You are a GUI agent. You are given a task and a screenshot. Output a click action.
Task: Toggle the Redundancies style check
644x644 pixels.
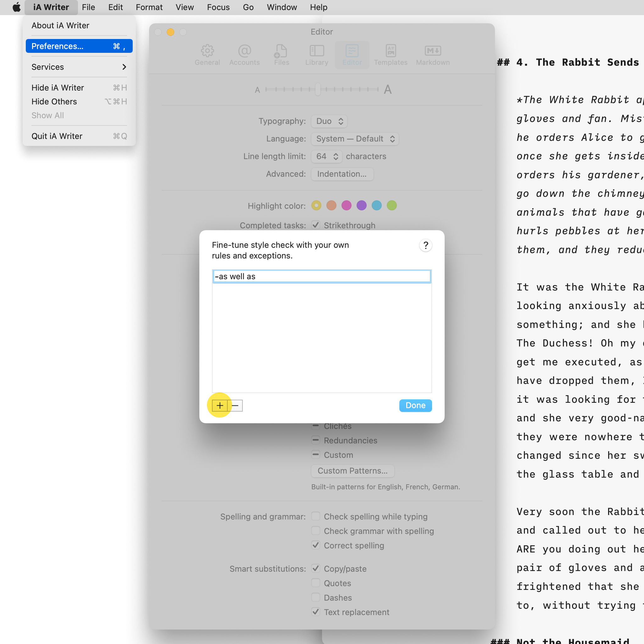(316, 440)
